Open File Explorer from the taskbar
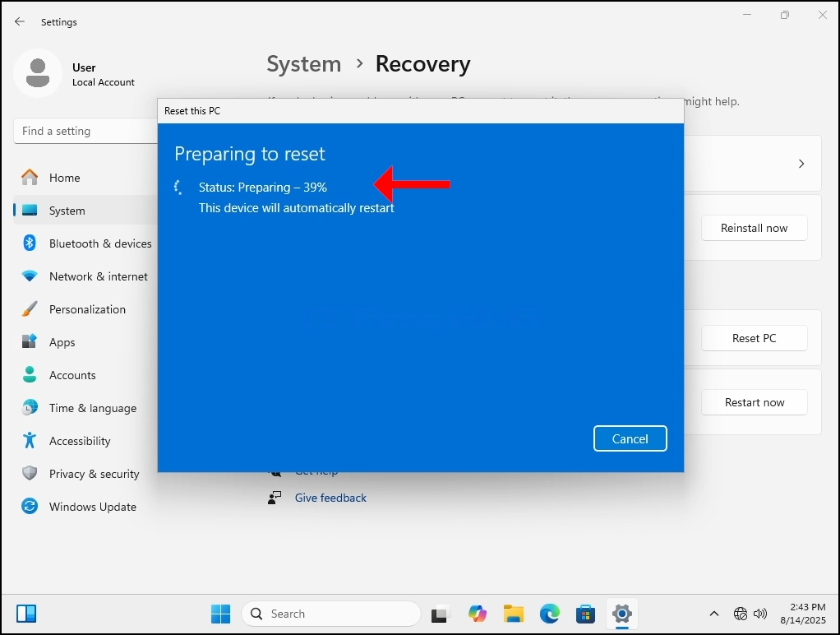Image resolution: width=840 pixels, height=635 pixels. coord(513,614)
